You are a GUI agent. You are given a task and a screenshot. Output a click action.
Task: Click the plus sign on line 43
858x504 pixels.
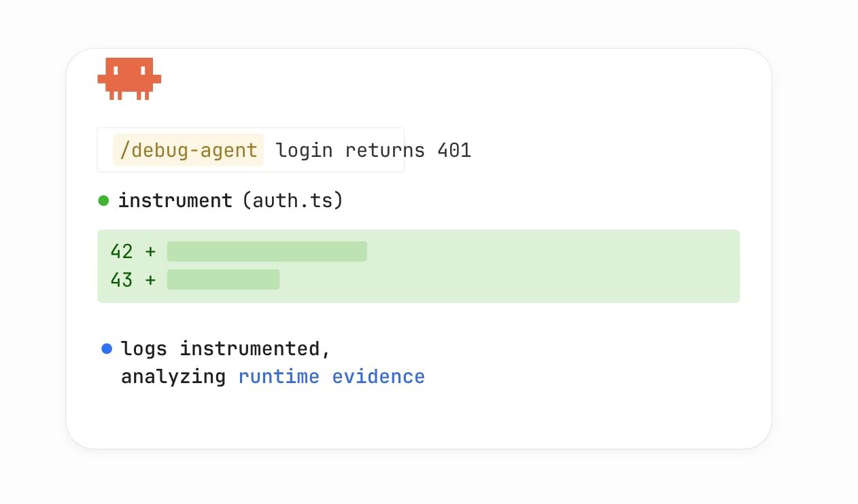click(150, 280)
